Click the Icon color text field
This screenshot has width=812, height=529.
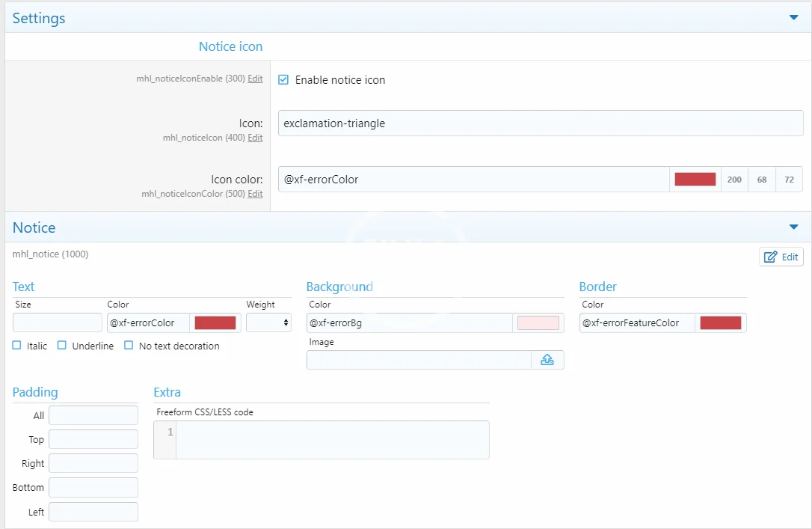tap(473, 180)
